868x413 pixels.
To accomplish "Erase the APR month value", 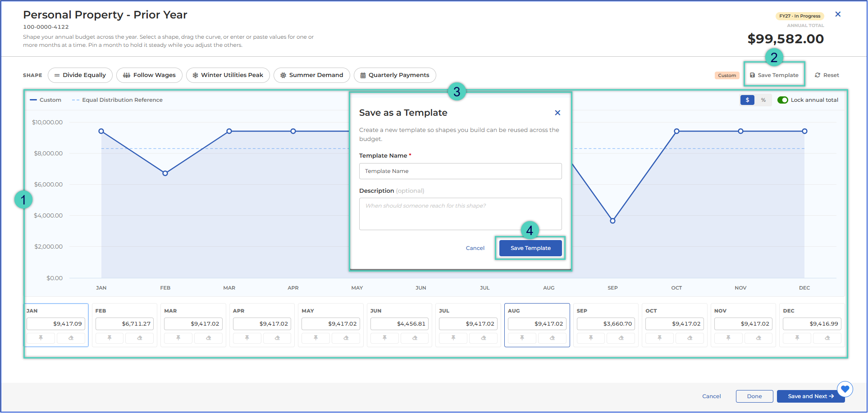I will coord(277,338).
